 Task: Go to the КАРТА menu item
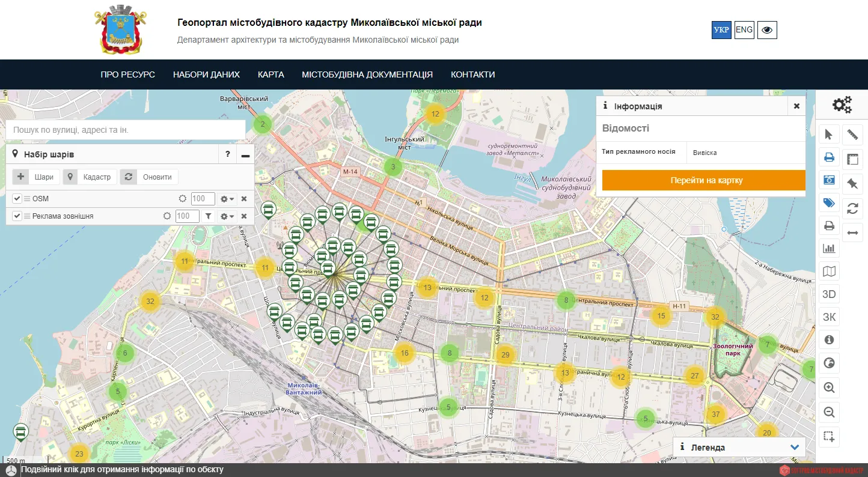(271, 74)
